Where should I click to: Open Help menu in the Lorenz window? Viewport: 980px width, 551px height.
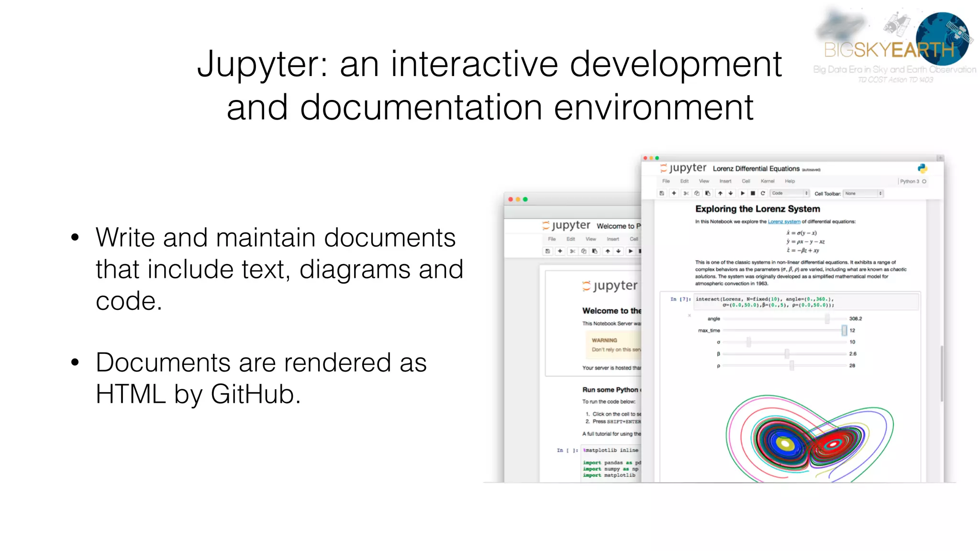[790, 181]
